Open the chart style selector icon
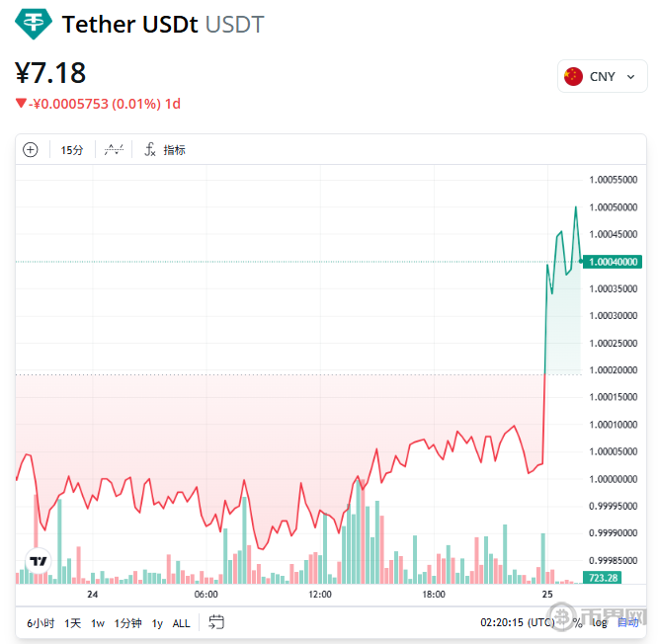Image resolution: width=658 pixels, height=644 pixels. tap(115, 150)
